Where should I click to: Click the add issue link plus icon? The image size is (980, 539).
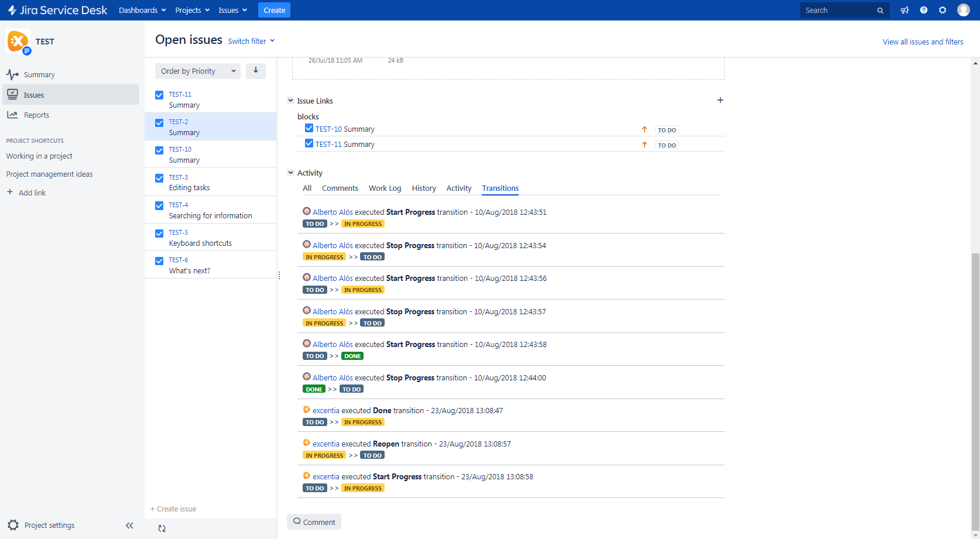(720, 100)
